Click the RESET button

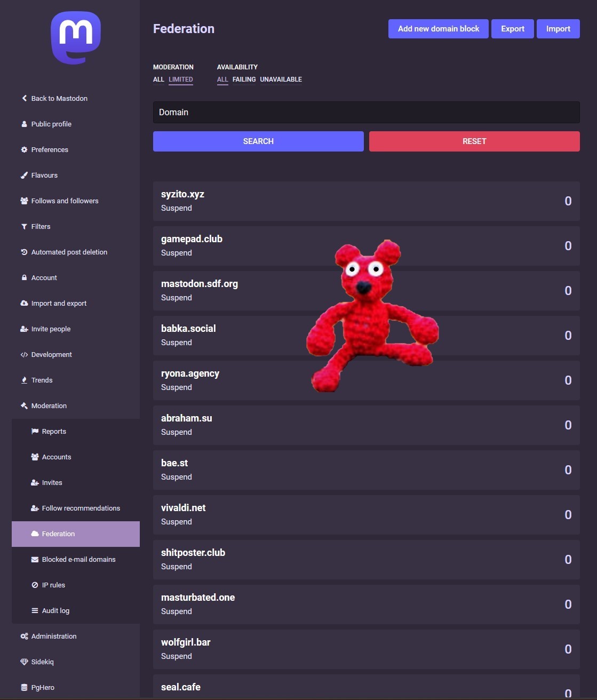474,141
